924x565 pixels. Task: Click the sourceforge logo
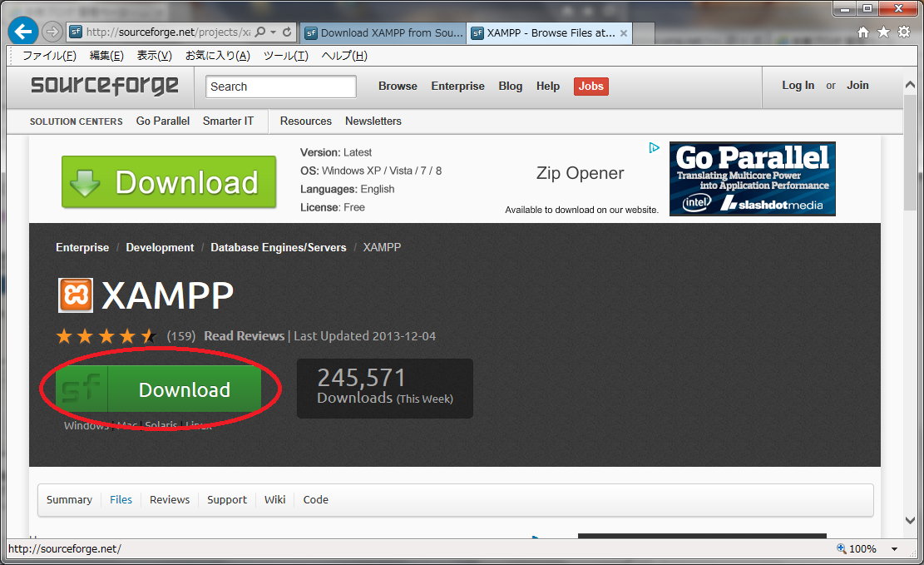tap(104, 86)
